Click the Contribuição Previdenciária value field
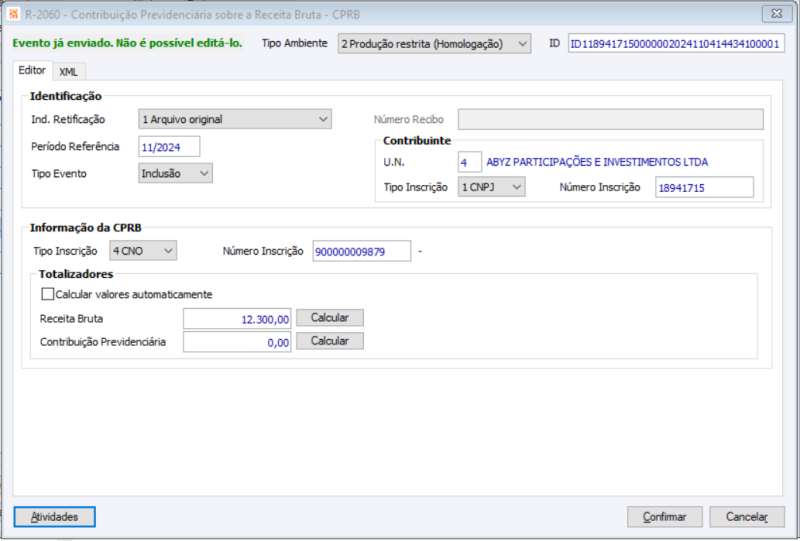Screen dimensions: 800x541 [237, 342]
